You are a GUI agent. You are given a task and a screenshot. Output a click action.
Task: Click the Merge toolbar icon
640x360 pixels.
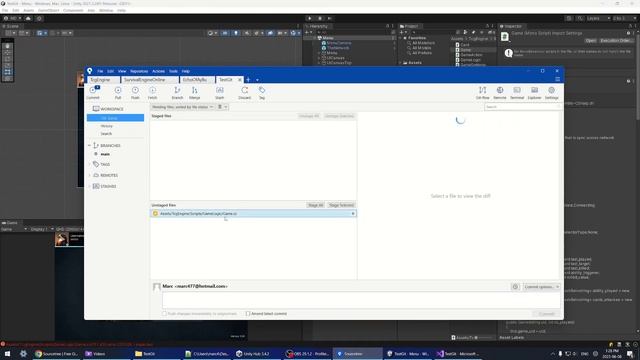click(194, 92)
